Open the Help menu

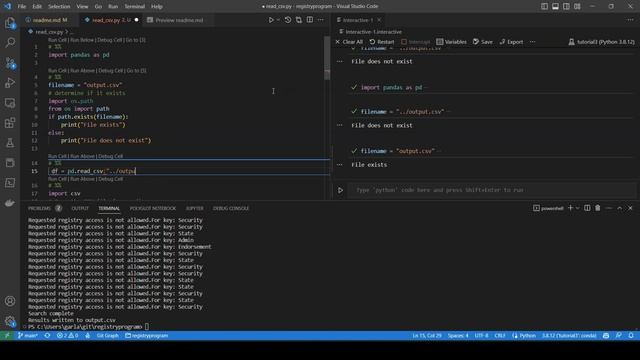click(157, 7)
